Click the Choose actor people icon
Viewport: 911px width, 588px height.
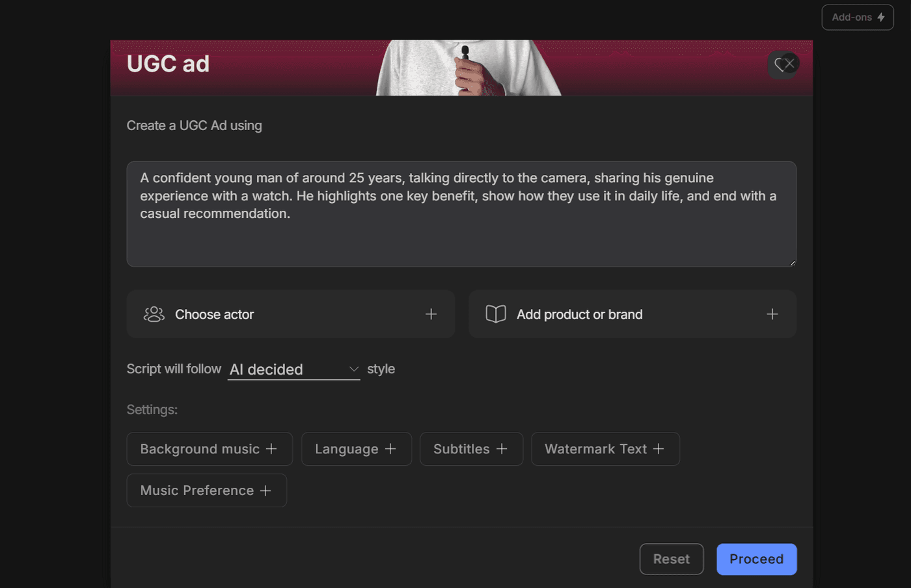click(x=154, y=314)
